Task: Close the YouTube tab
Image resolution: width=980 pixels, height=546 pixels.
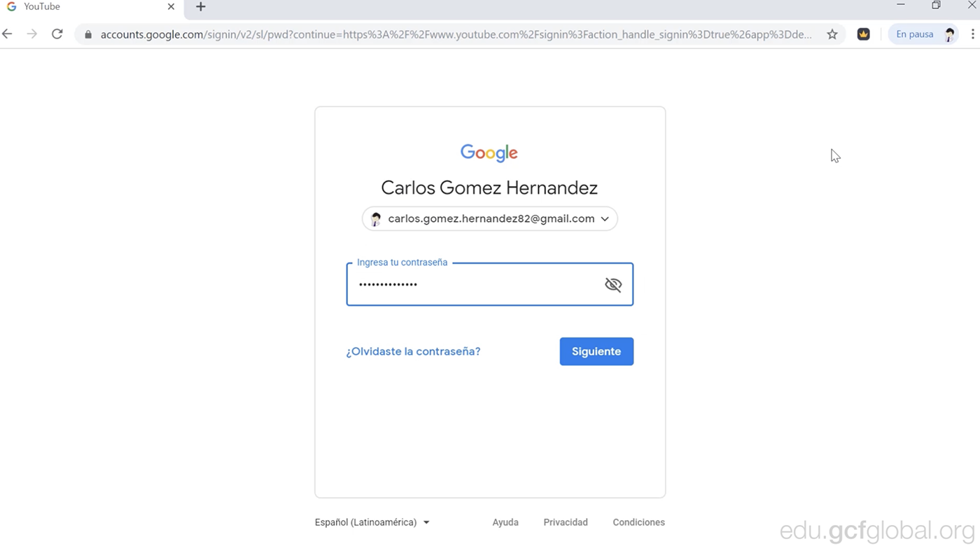Action: 171,7
